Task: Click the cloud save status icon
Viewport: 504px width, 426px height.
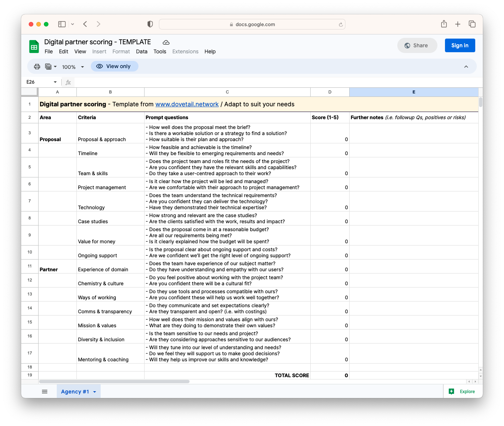Action: click(x=166, y=42)
